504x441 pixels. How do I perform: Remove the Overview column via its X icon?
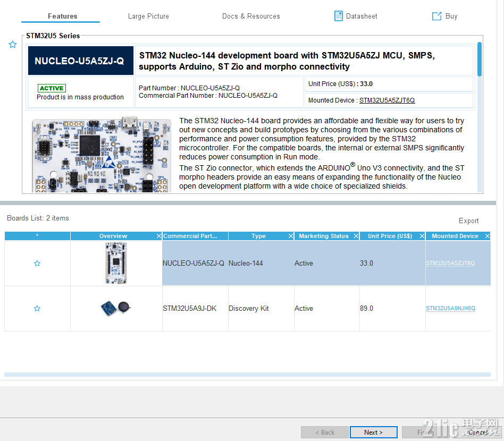[158, 235]
